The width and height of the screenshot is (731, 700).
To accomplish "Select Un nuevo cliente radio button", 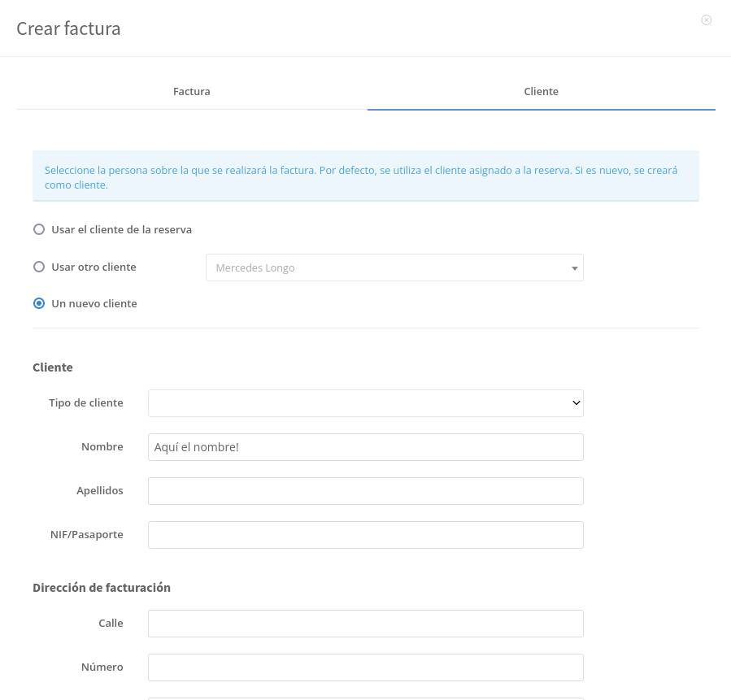I will pyautogui.click(x=39, y=303).
